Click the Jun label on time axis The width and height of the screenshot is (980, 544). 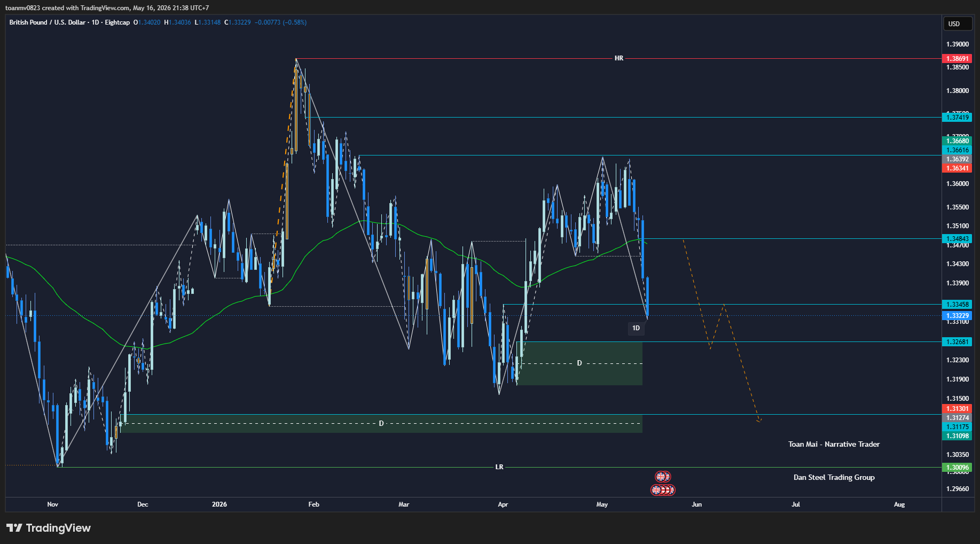tap(696, 504)
